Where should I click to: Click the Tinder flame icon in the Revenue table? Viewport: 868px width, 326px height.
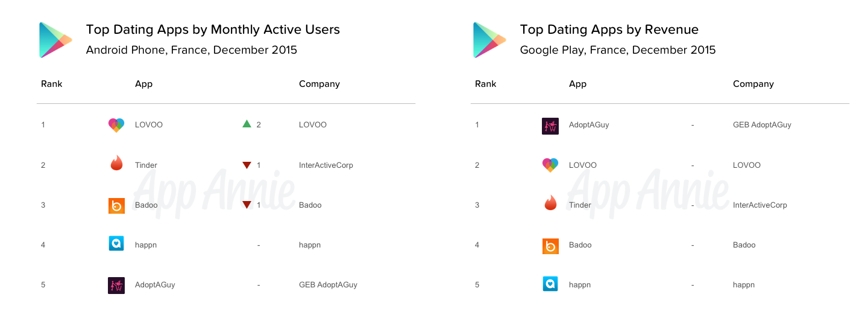point(550,204)
